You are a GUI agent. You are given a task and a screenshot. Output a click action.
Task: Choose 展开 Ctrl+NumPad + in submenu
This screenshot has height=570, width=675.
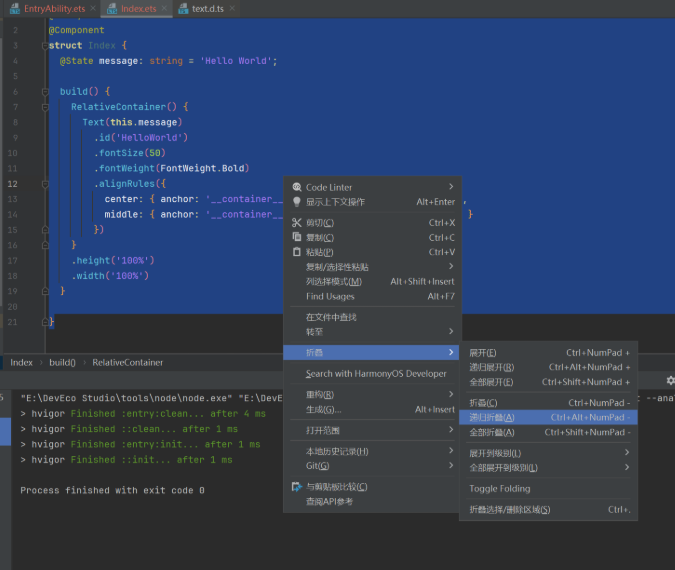pos(548,353)
